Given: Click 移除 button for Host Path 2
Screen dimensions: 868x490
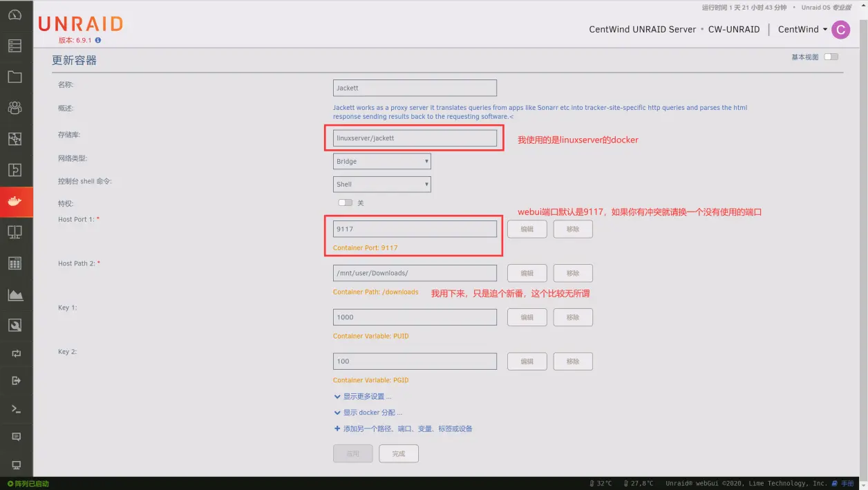Looking at the screenshot, I should coord(573,273).
